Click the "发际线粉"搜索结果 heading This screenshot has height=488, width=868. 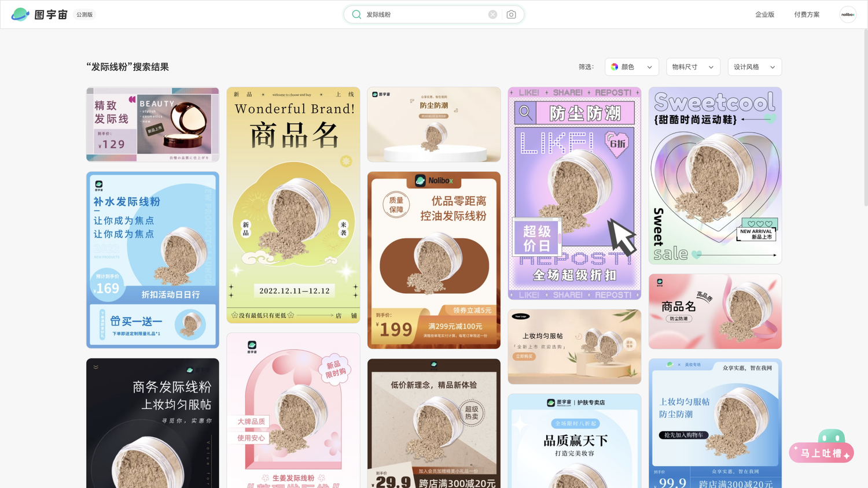128,67
